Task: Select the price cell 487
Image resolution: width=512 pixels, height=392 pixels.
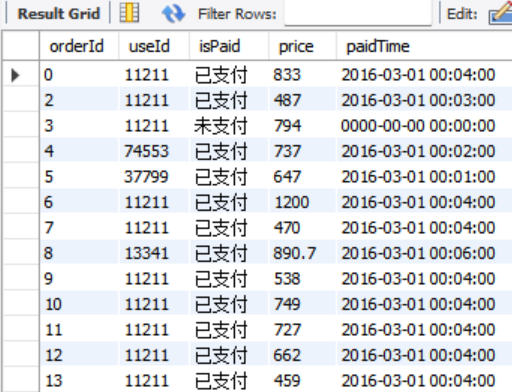Action: coord(302,100)
